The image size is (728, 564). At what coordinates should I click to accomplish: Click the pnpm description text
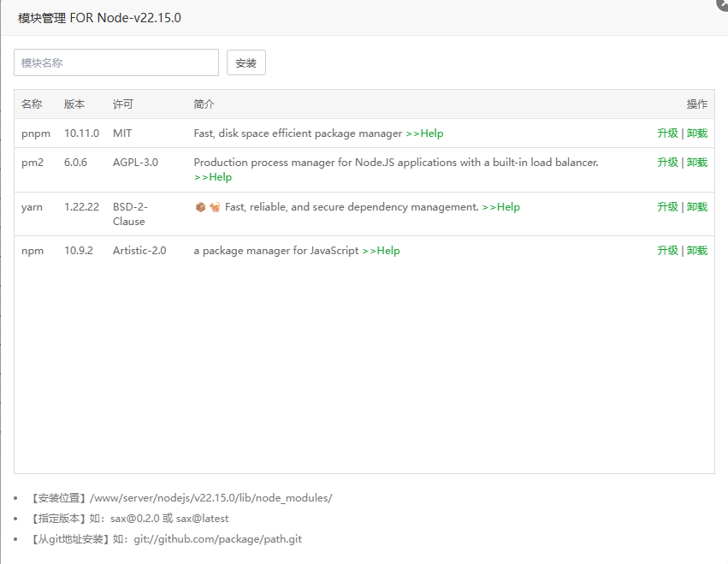pyautogui.click(x=298, y=134)
